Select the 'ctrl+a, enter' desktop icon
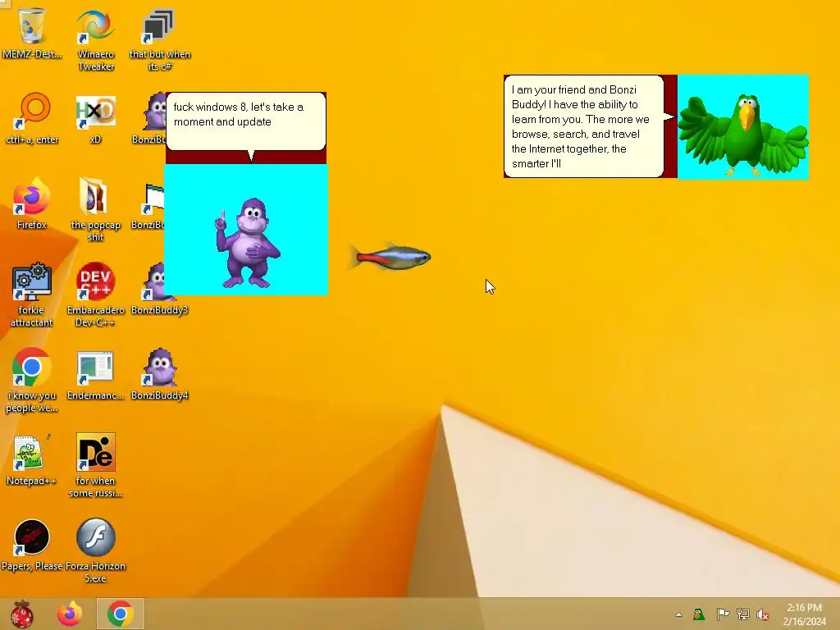 point(32,118)
